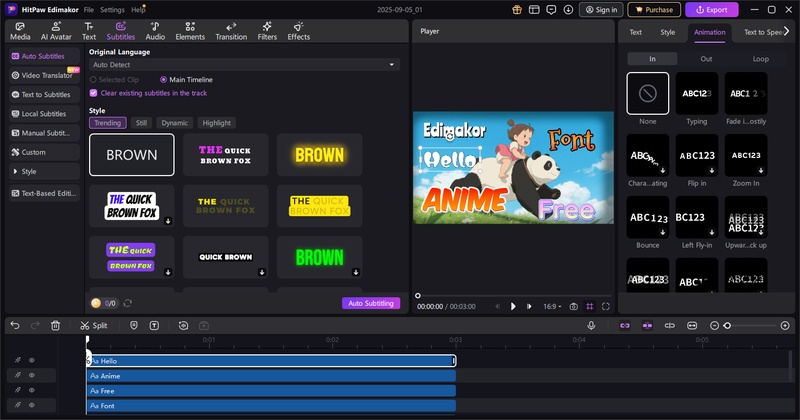Switch to the Out animation tab

click(x=706, y=59)
